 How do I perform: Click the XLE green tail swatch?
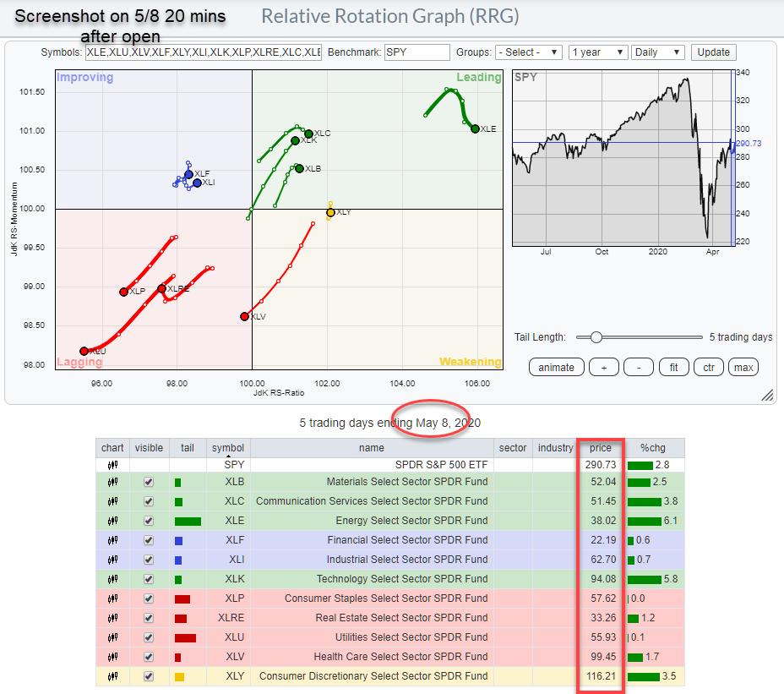pyautogui.click(x=188, y=522)
